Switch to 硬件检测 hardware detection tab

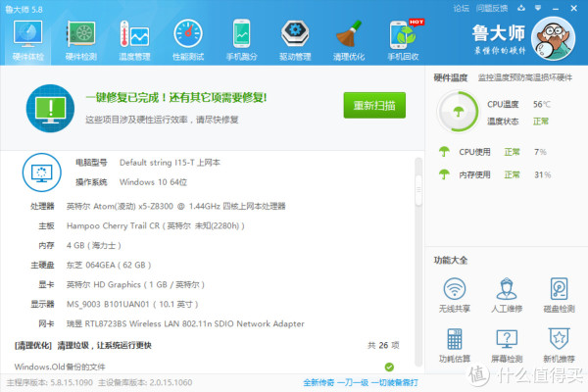click(81, 40)
